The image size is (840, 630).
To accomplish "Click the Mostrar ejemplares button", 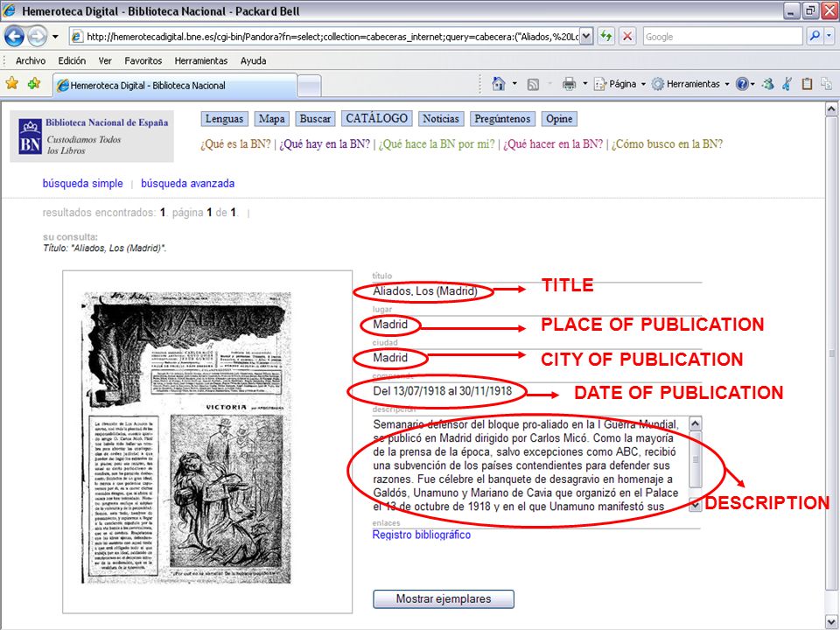I will 444,598.
